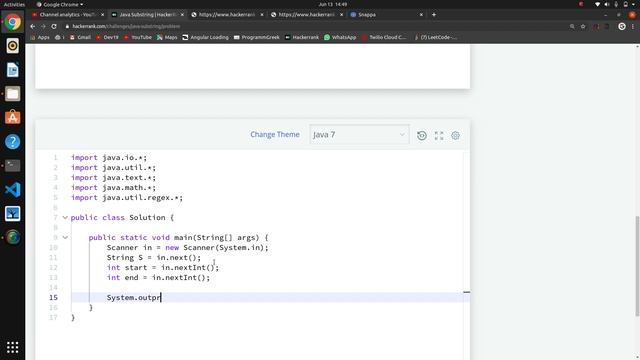Open the WhatsApp bookmark
This screenshot has width=640, height=360.
tap(340, 37)
